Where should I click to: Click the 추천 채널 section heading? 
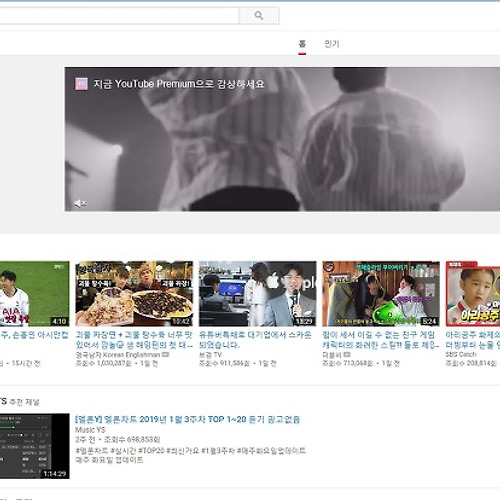(24, 402)
